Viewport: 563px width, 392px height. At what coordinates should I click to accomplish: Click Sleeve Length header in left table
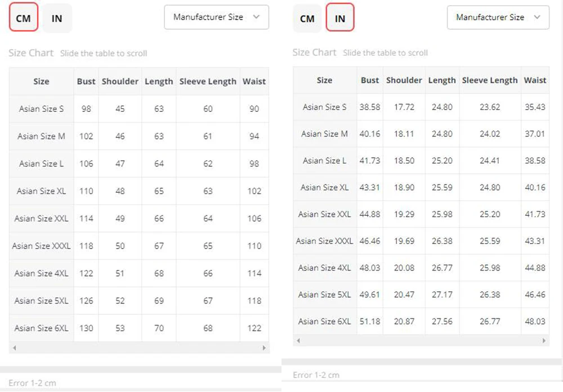pos(208,82)
